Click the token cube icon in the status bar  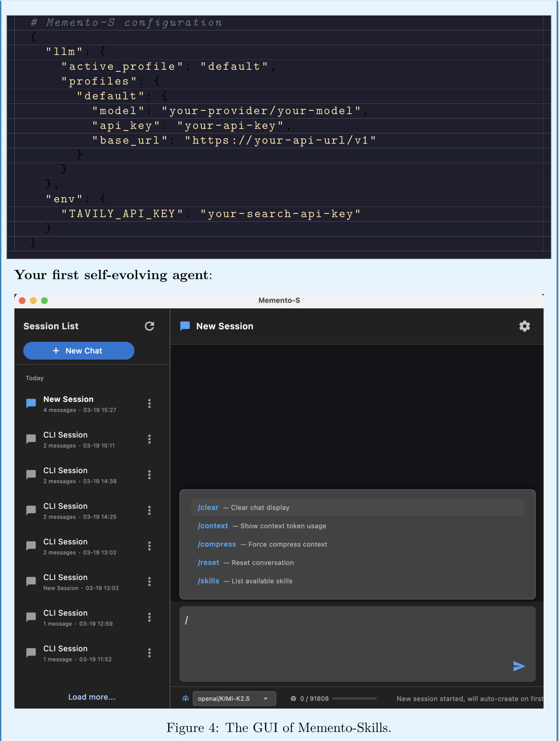293,698
